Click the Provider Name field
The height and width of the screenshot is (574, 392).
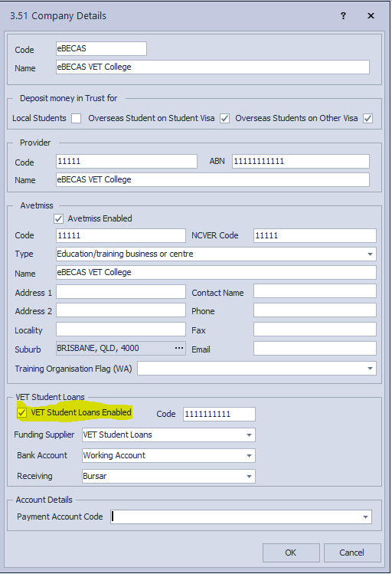(x=212, y=180)
